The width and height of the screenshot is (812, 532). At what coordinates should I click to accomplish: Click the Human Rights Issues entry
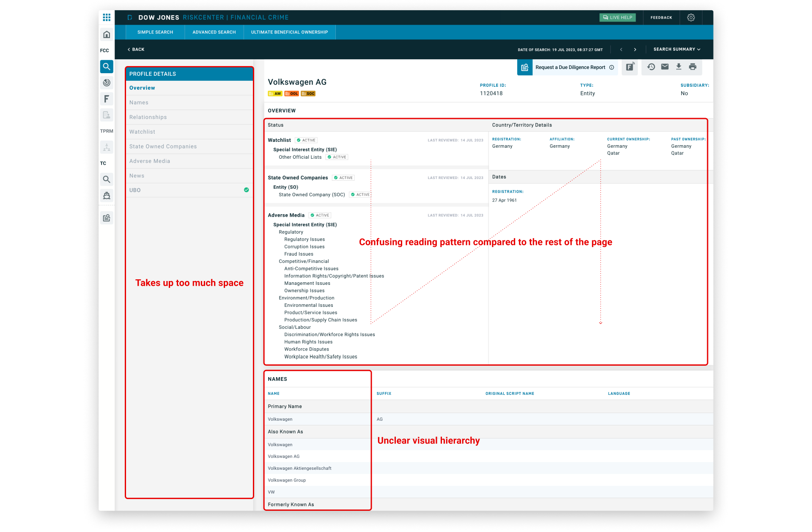(308, 342)
